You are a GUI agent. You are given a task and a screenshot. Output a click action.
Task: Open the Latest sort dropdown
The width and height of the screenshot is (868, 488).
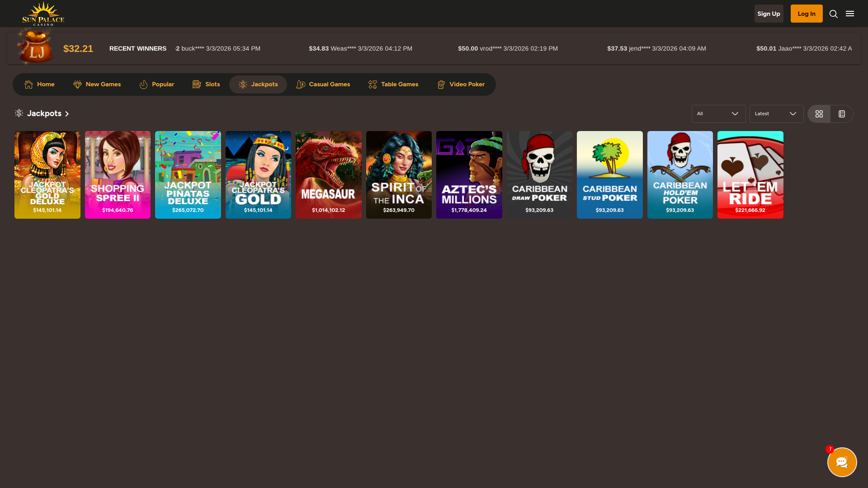pos(776,114)
